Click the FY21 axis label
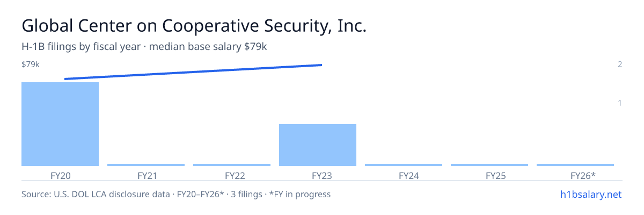The height and width of the screenshot is (215, 644). [146, 175]
